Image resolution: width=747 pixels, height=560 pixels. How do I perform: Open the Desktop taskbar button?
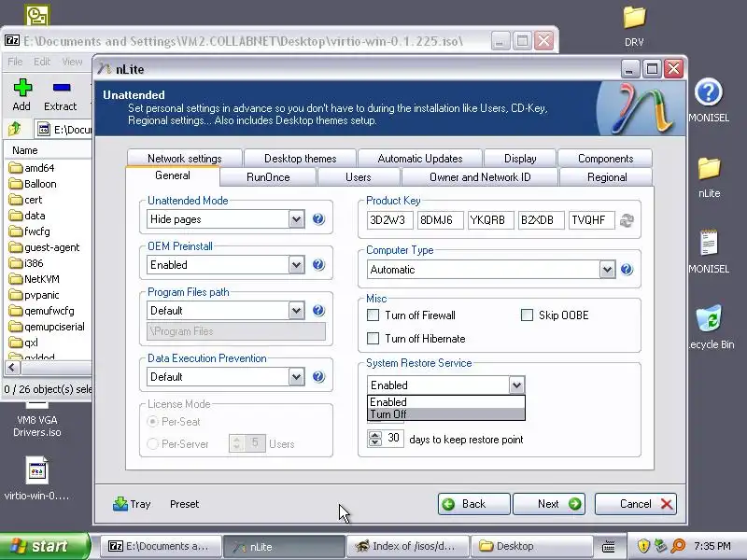click(x=530, y=546)
